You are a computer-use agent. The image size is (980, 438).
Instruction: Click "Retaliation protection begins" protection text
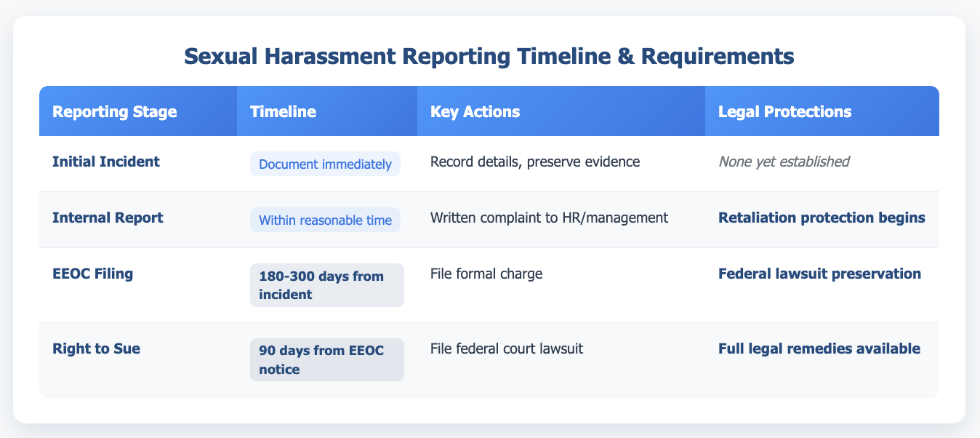coord(822,217)
